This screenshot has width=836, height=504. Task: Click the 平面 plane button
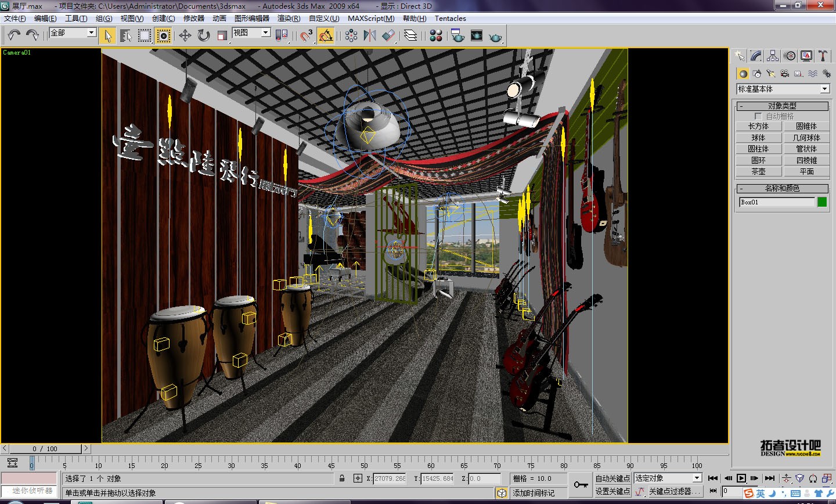pyautogui.click(x=806, y=172)
